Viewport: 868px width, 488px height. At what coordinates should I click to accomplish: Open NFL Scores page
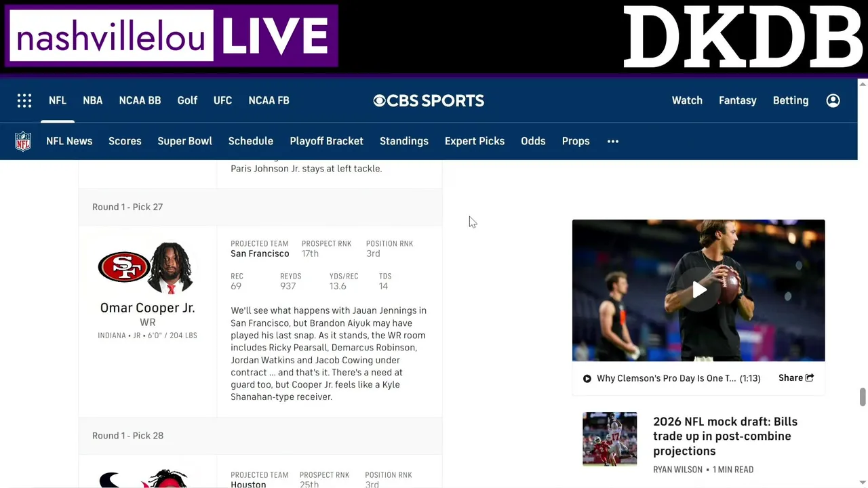click(x=125, y=141)
